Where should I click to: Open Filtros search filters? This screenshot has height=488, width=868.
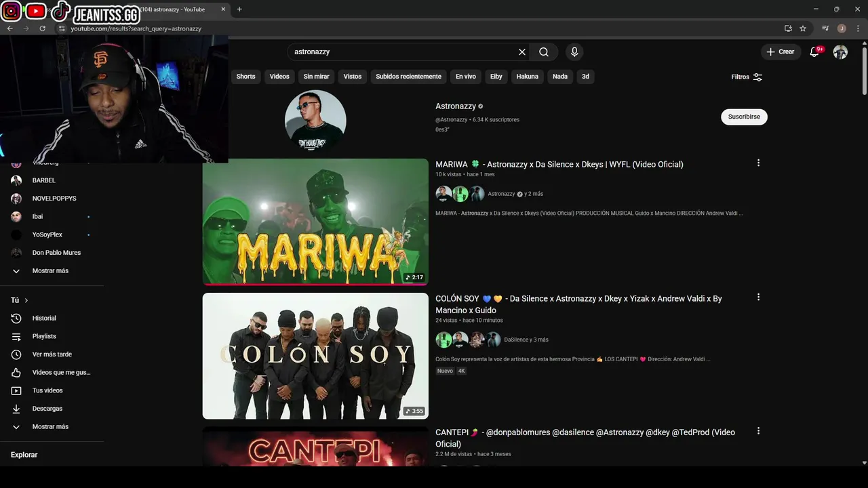pyautogui.click(x=747, y=77)
